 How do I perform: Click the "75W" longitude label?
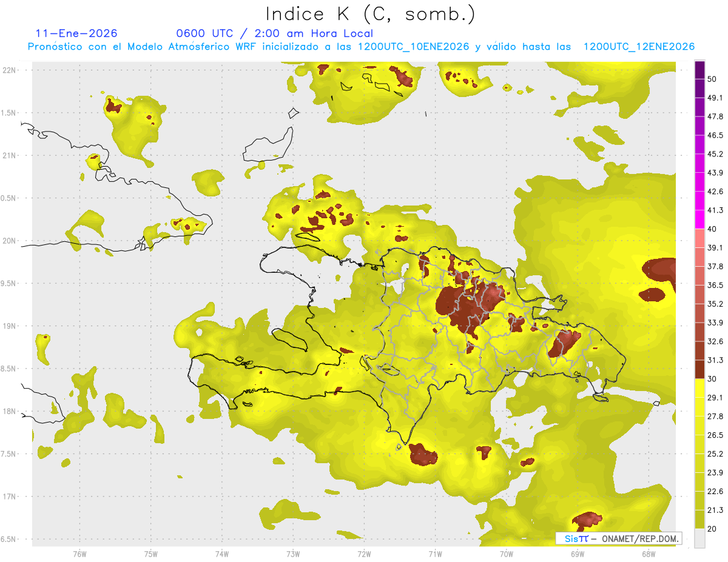point(151,554)
